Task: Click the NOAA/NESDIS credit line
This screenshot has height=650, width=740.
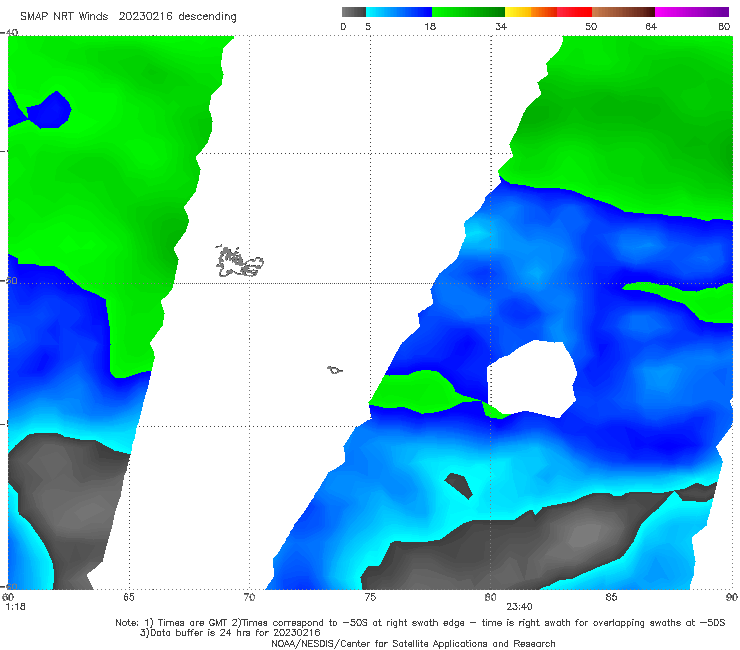Action: tap(413, 644)
